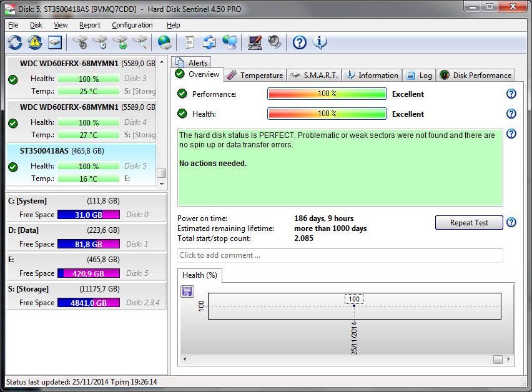Click the Repeat Test button
The height and width of the screenshot is (392, 532).
(469, 222)
